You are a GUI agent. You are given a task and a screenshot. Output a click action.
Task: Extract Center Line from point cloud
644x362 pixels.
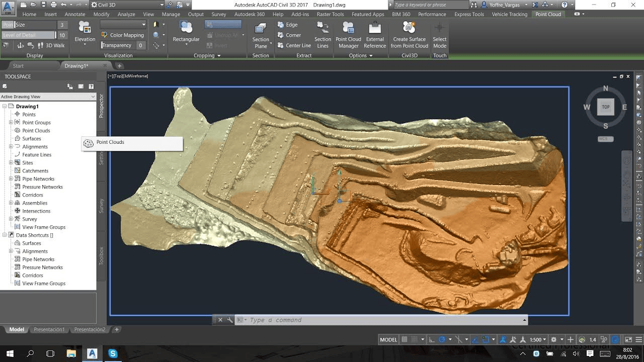click(x=294, y=45)
